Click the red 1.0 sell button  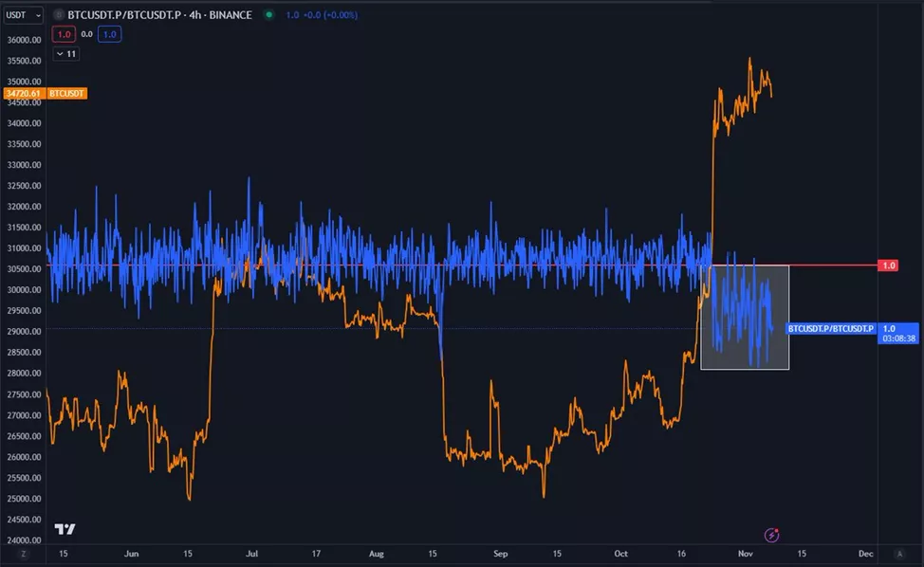click(x=64, y=34)
